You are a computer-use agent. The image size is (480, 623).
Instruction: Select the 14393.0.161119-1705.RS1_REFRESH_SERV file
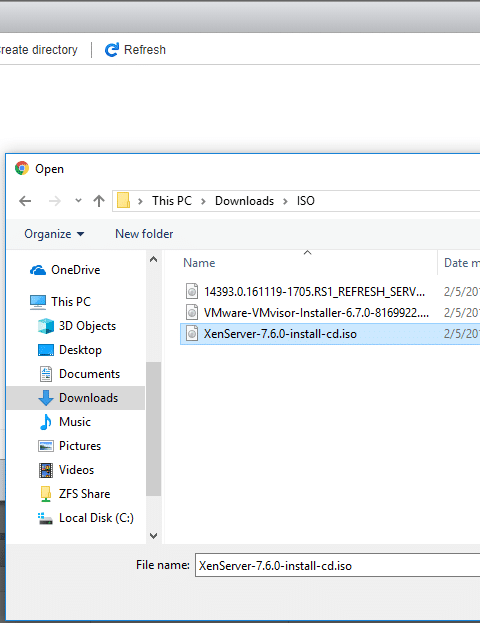[x=314, y=292]
